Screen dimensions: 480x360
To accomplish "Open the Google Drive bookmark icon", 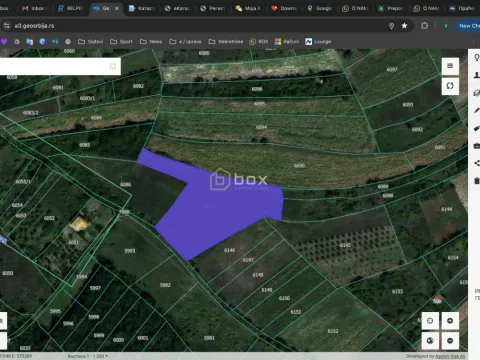I will [17, 42].
